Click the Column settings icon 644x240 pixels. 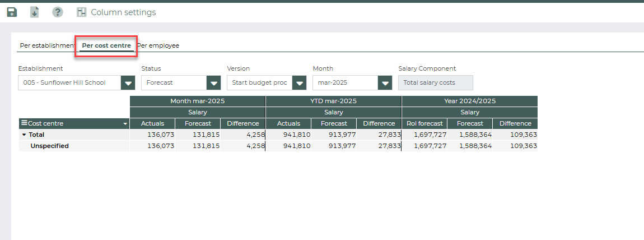[x=82, y=12]
